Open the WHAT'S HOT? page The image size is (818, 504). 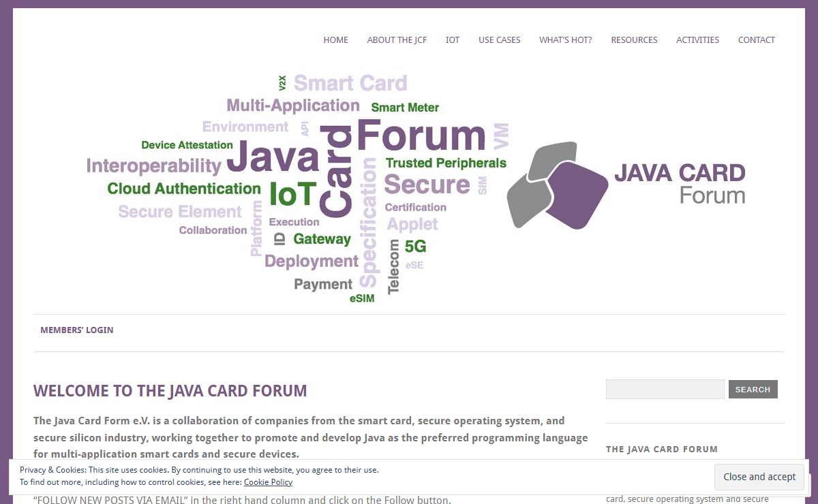(x=565, y=40)
